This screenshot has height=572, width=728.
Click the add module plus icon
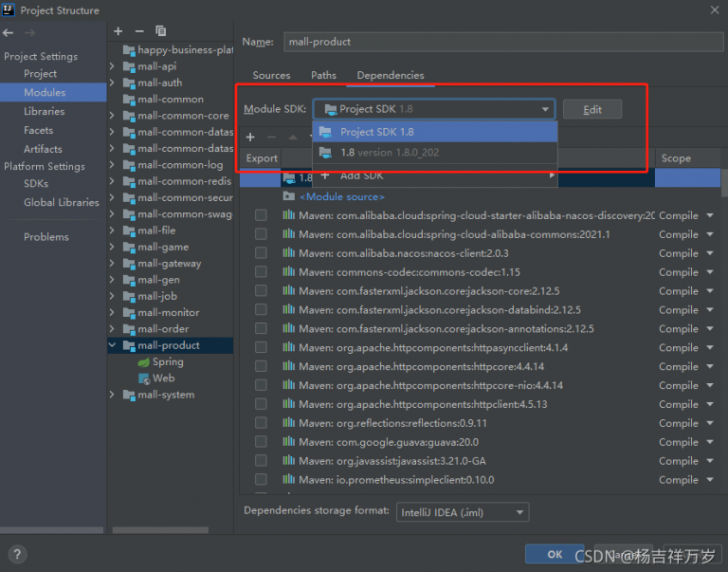(118, 31)
